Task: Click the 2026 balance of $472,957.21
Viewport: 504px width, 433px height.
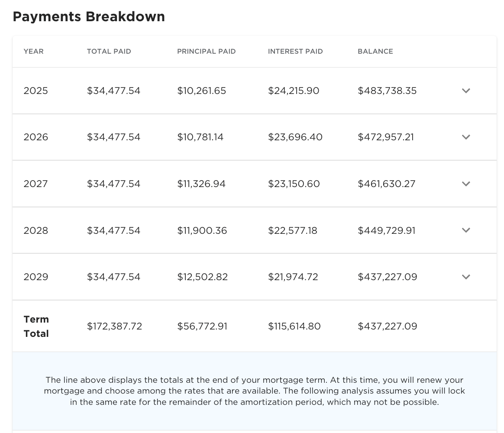Action: pyautogui.click(x=386, y=137)
